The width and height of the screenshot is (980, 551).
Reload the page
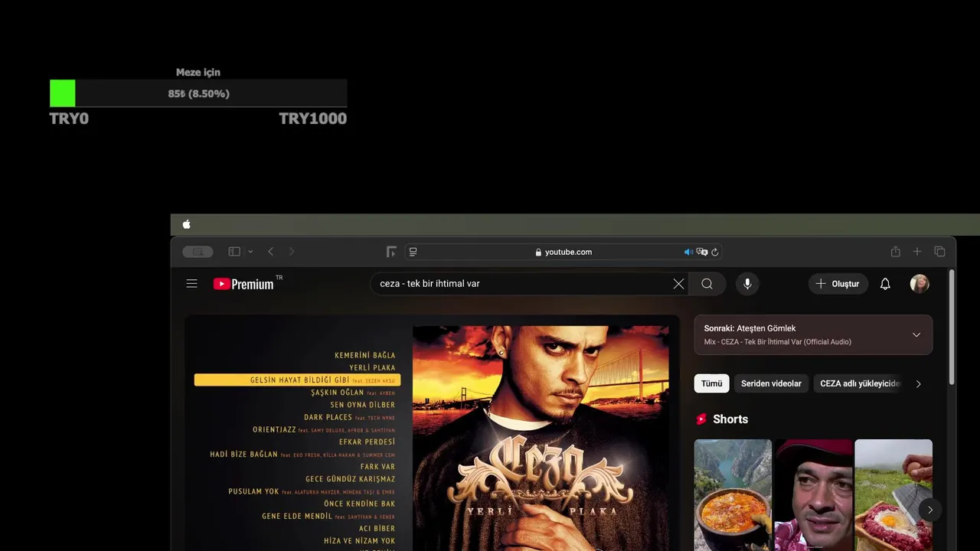click(x=714, y=252)
